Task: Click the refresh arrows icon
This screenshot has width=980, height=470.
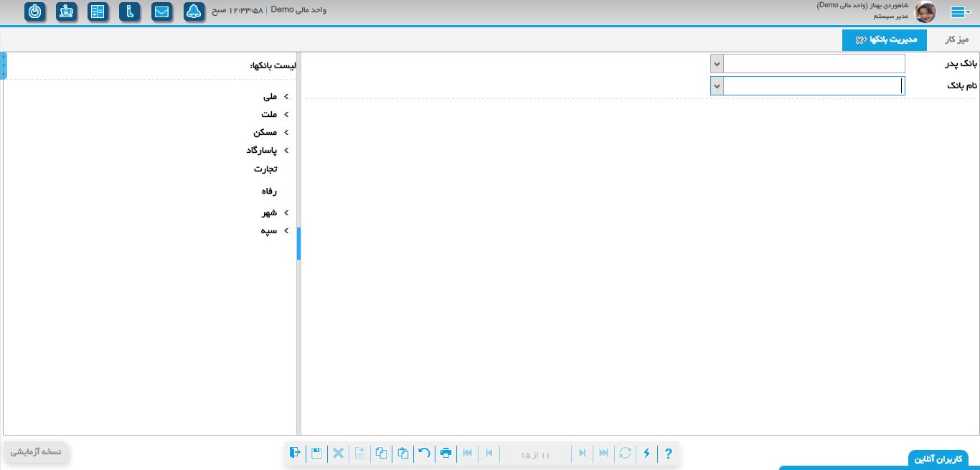Action: [x=625, y=453]
